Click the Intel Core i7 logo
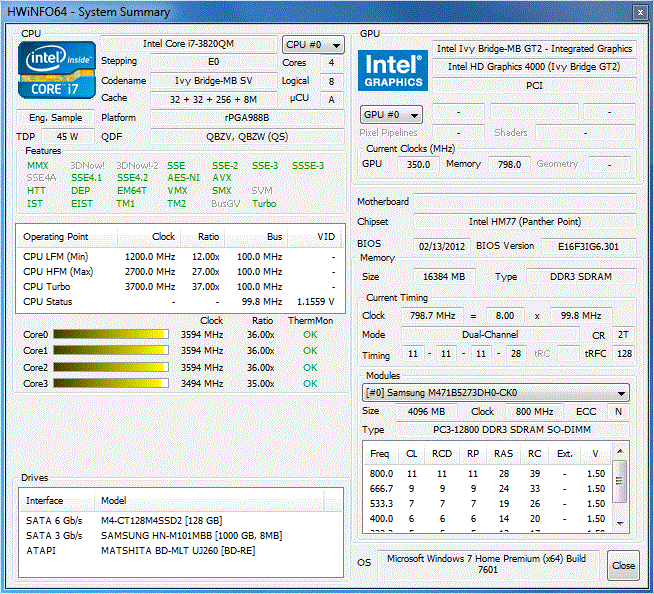 point(57,70)
